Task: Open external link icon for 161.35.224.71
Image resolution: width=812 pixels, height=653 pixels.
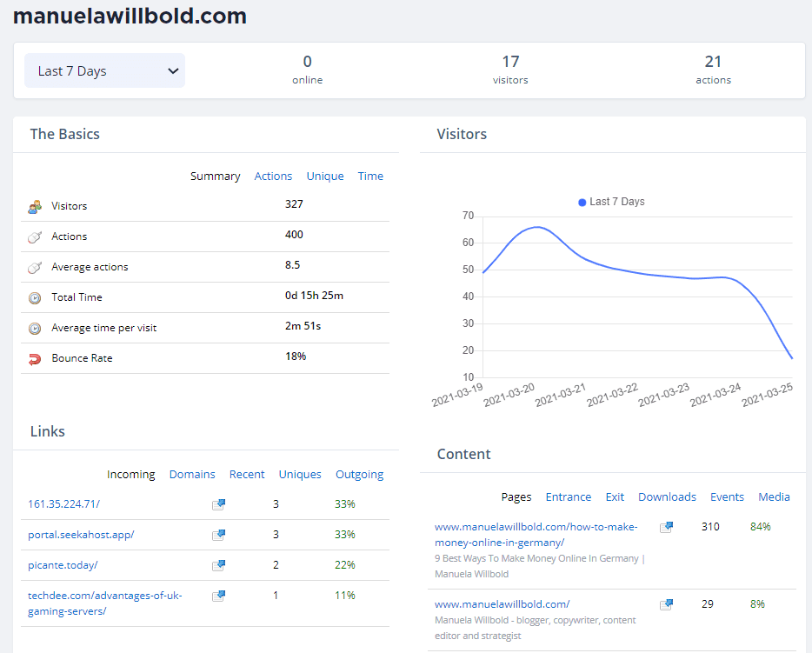Action: (218, 504)
